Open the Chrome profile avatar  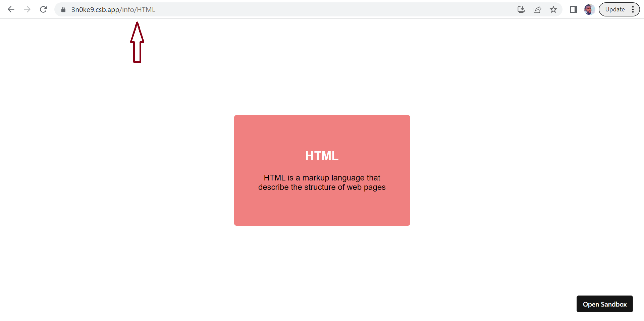[589, 9]
